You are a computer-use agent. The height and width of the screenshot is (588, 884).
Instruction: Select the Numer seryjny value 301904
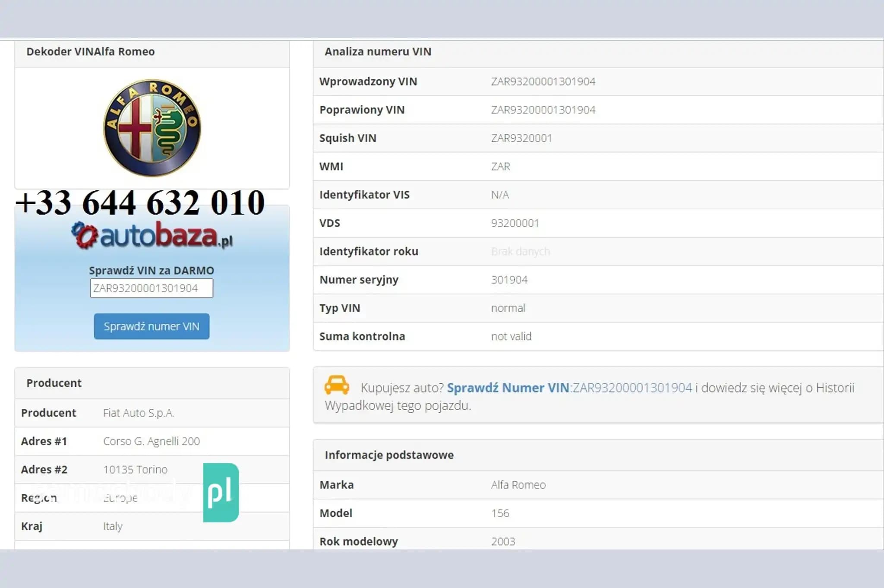(x=509, y=280)
